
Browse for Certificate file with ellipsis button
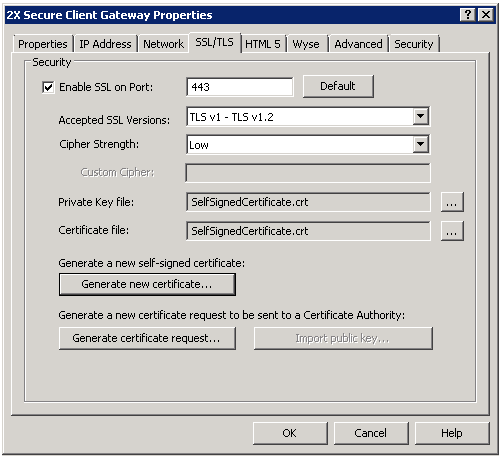coord(452,231)
